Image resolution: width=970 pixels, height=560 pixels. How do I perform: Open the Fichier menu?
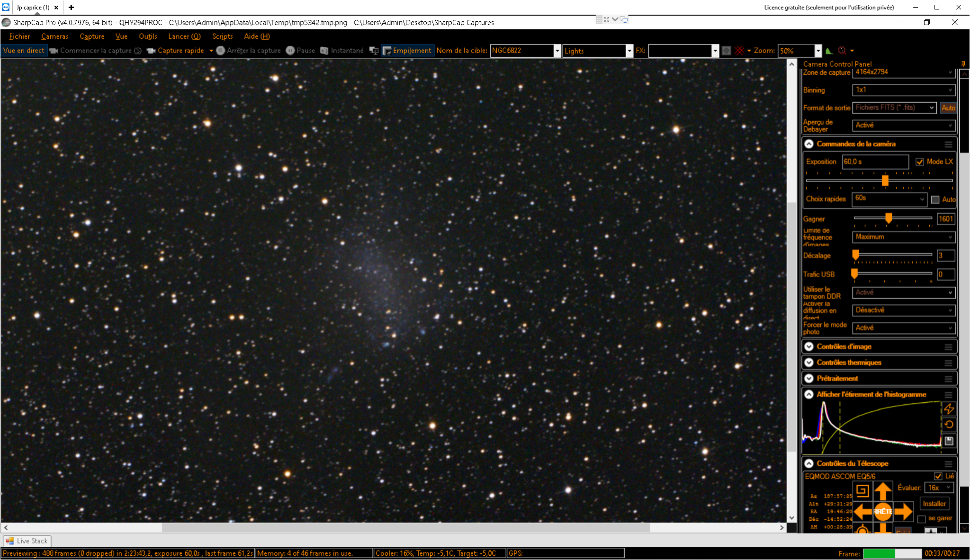(19, 36)
